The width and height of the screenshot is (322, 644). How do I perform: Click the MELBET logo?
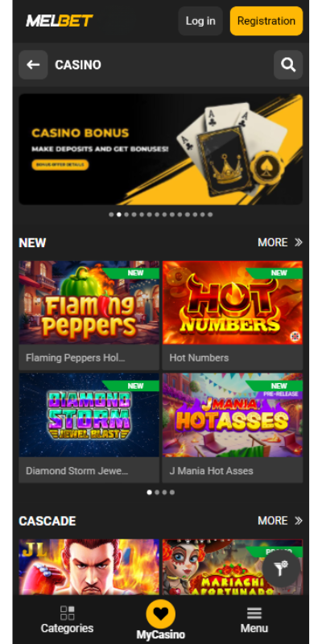tap(60, 21)
